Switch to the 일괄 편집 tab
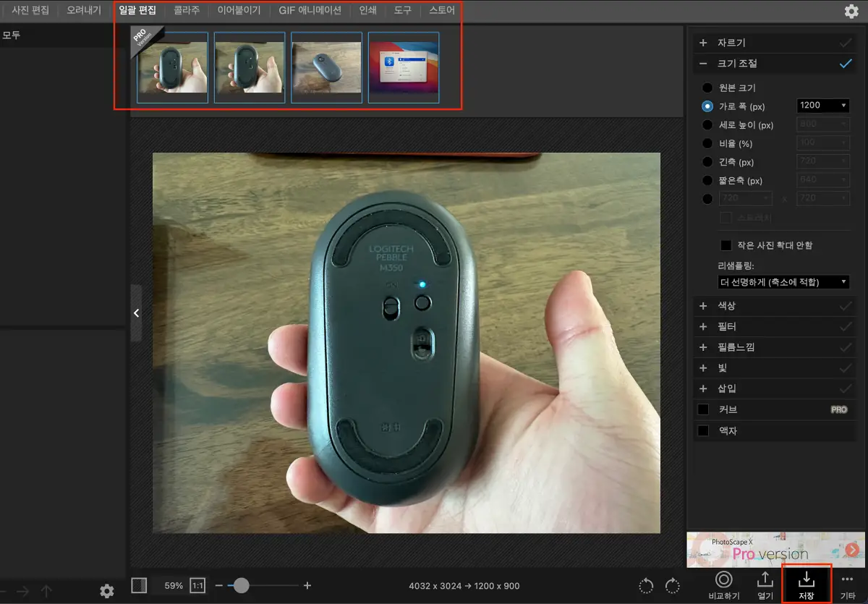The height and width of the screenshot is (604, 868). point(137,11)
